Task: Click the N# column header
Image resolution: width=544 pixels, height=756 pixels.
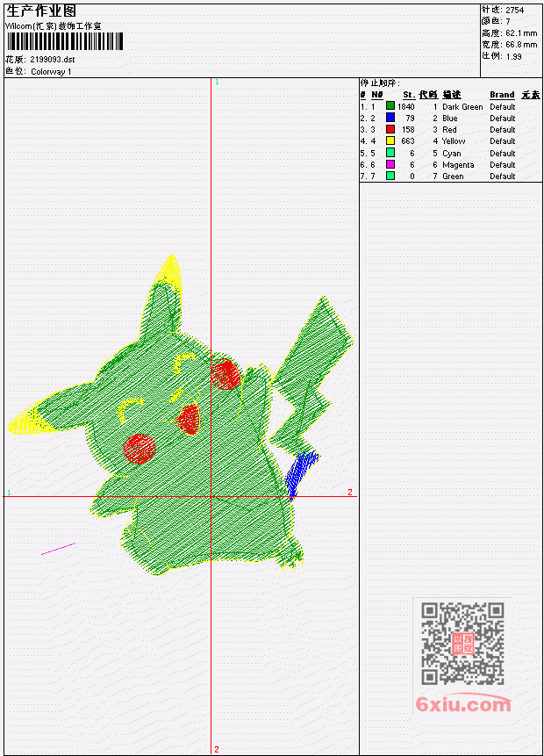Action: click(x=376, y=95)
